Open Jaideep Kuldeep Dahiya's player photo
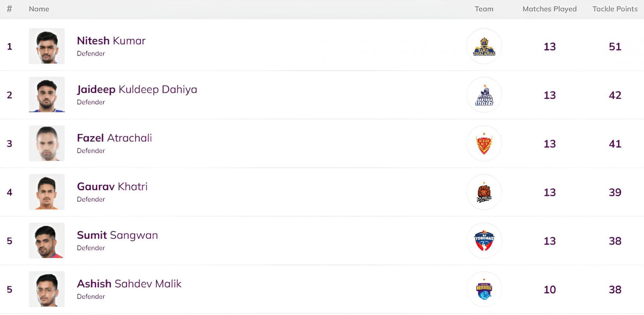 47,95
